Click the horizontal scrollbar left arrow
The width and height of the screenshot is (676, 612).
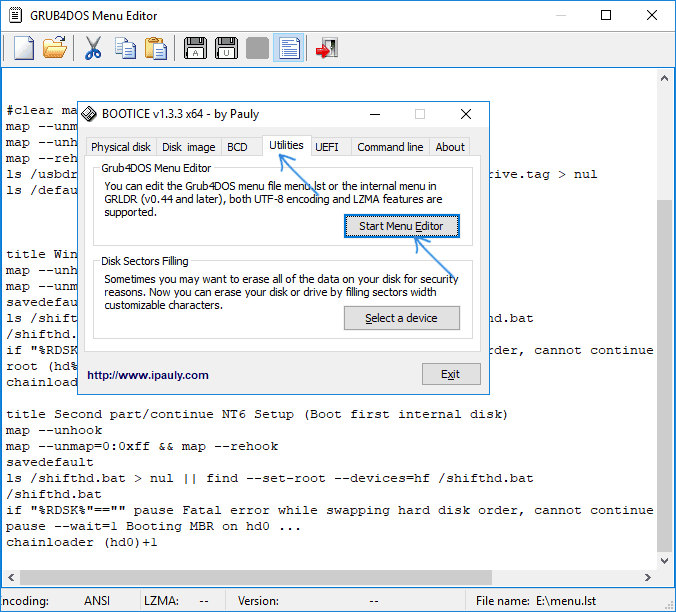point(11,578)
